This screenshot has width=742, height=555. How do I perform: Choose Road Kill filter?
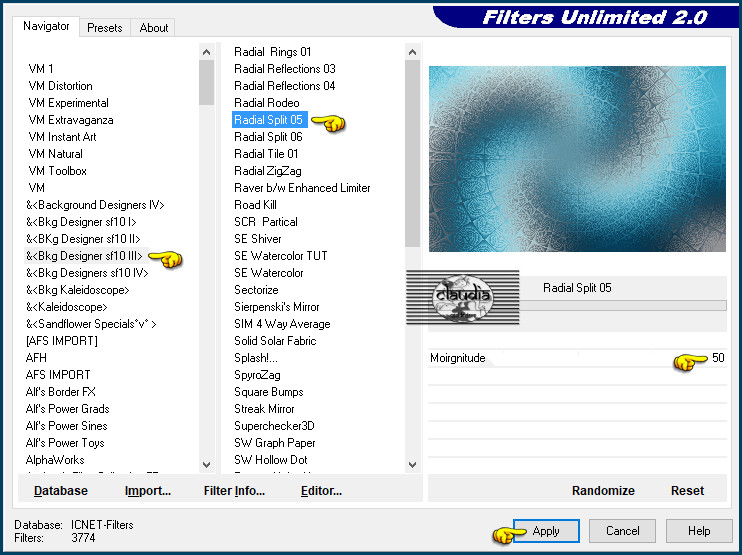pyautogui.click(x=256, y=205)
